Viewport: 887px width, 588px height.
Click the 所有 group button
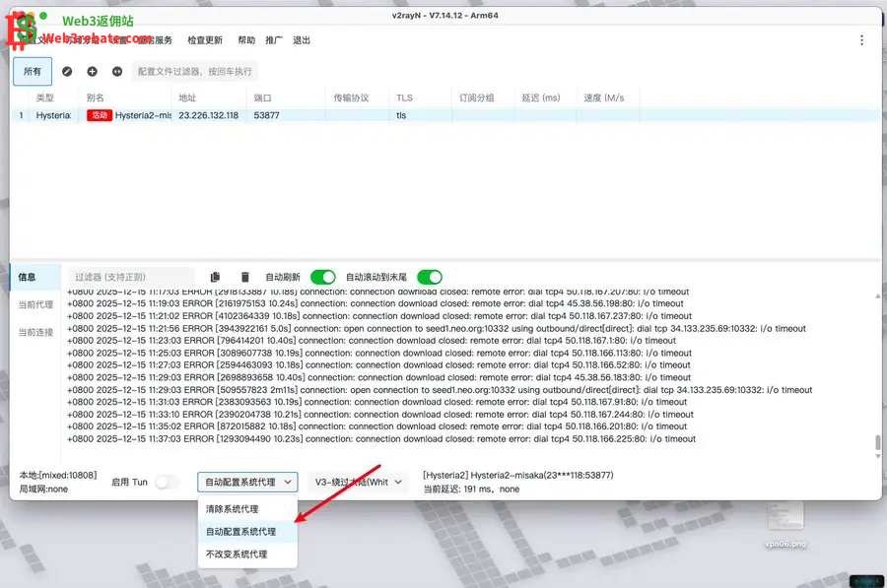33,72
